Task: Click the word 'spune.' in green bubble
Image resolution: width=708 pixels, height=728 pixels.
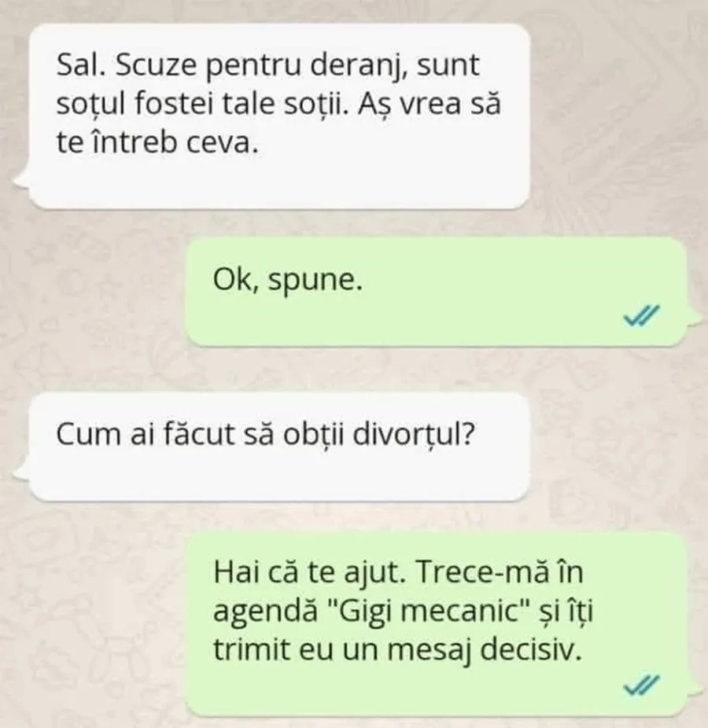Action: tap(315, 281)
